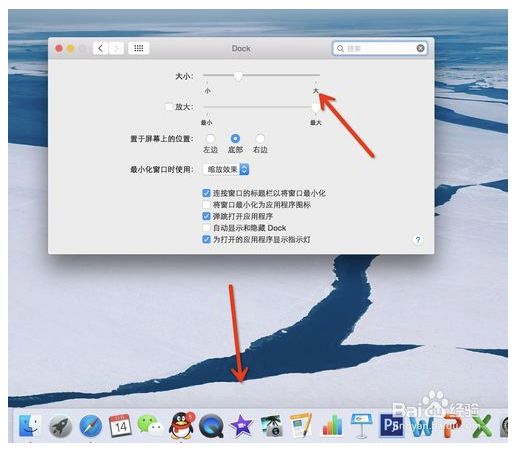Close the Dock preferences window
Screen dimensions: 518x460
coord(59,49)
